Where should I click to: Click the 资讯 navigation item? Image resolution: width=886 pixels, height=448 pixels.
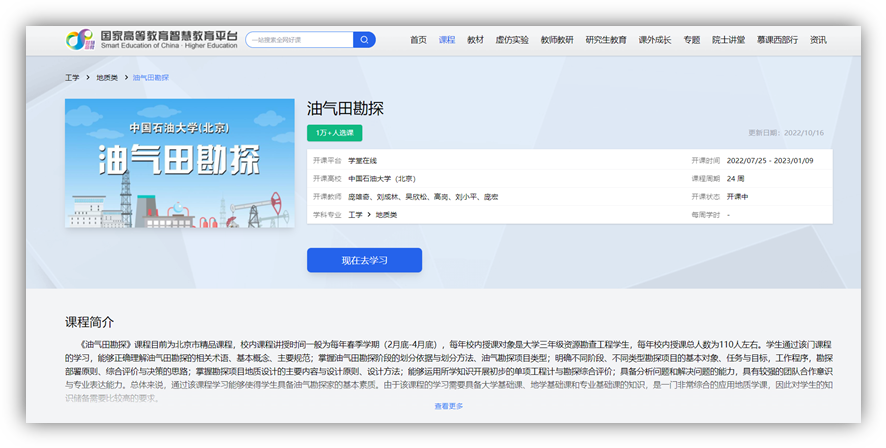818,40
